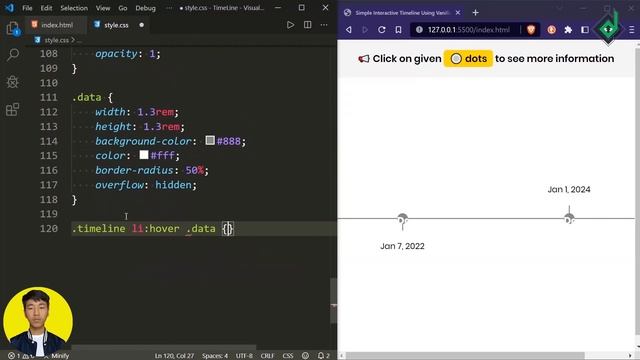Click the Jan 7, 2022 date label
The image size is (640, 360).
[x=402, y=246]
